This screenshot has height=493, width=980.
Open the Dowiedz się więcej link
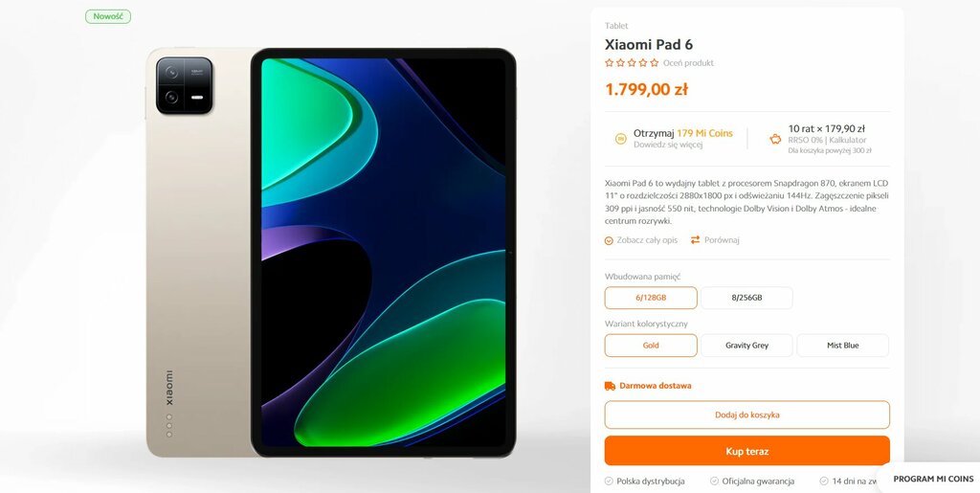point(668,145)
